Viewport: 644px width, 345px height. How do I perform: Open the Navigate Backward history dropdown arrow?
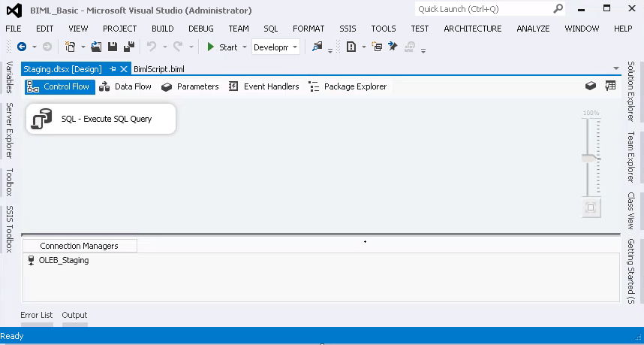(35, 47)
